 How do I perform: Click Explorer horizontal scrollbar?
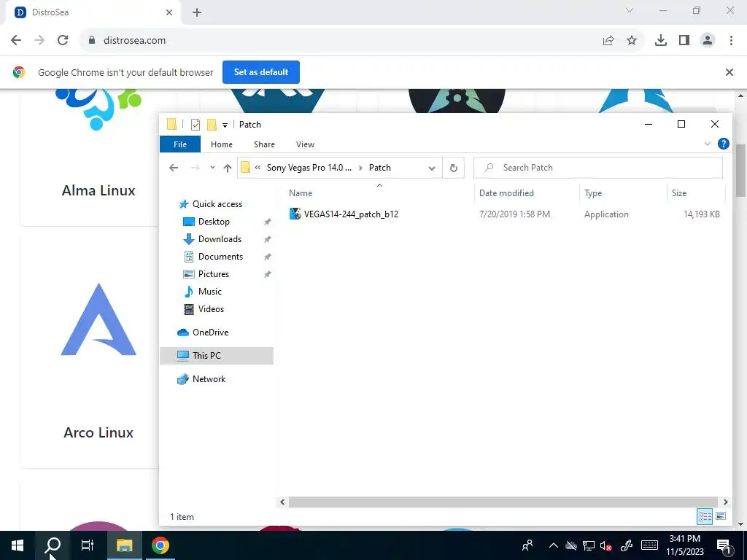click(x=503, y=502)
